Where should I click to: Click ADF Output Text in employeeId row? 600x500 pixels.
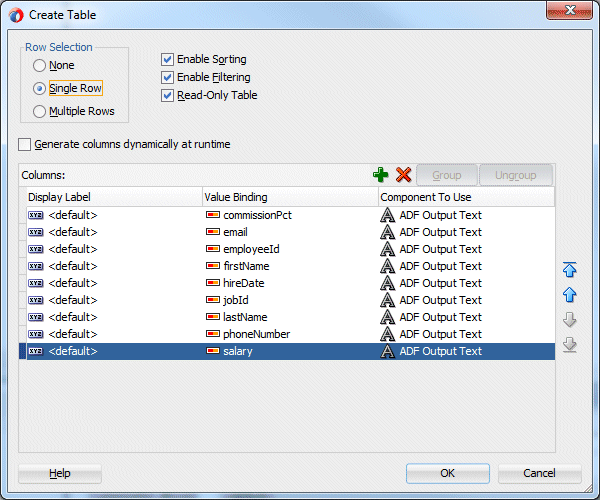point(440,249)
